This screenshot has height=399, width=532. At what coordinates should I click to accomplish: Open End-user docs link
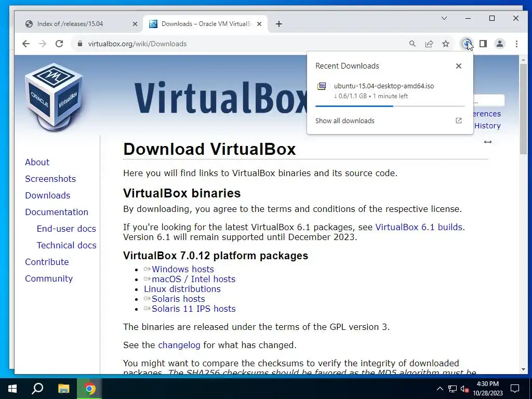(66, 229)
